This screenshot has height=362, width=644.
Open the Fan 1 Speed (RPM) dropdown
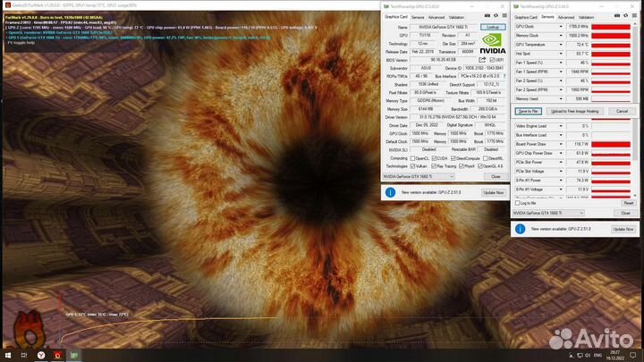coord(561,72)
